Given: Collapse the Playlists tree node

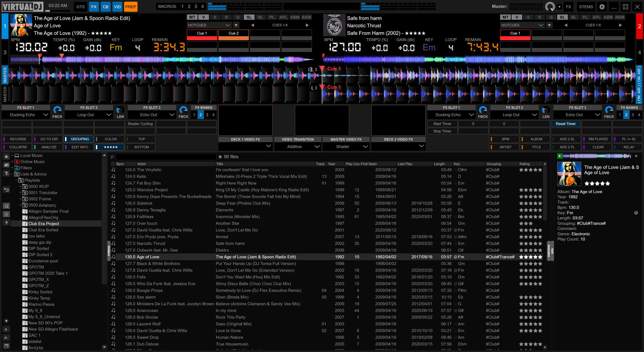Looking at the screenshot, I should click(x=16, y=180).
